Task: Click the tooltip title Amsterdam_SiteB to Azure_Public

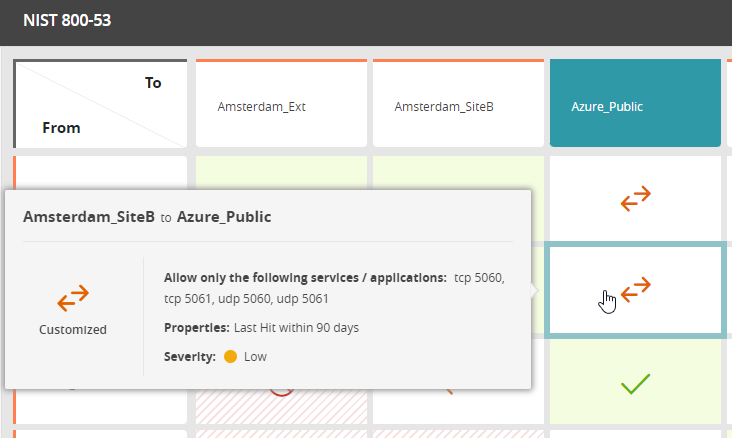Action: coord(147,216)
